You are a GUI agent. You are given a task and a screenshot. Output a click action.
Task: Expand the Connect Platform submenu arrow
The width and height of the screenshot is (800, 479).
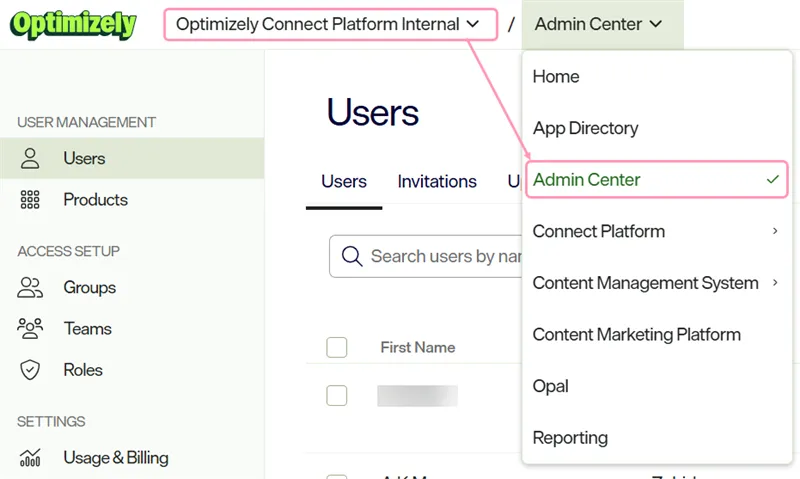coord(775,231)
